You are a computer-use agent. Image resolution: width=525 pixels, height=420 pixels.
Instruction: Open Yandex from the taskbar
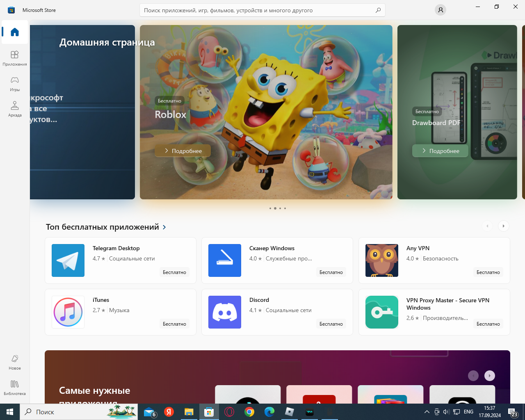169,412
